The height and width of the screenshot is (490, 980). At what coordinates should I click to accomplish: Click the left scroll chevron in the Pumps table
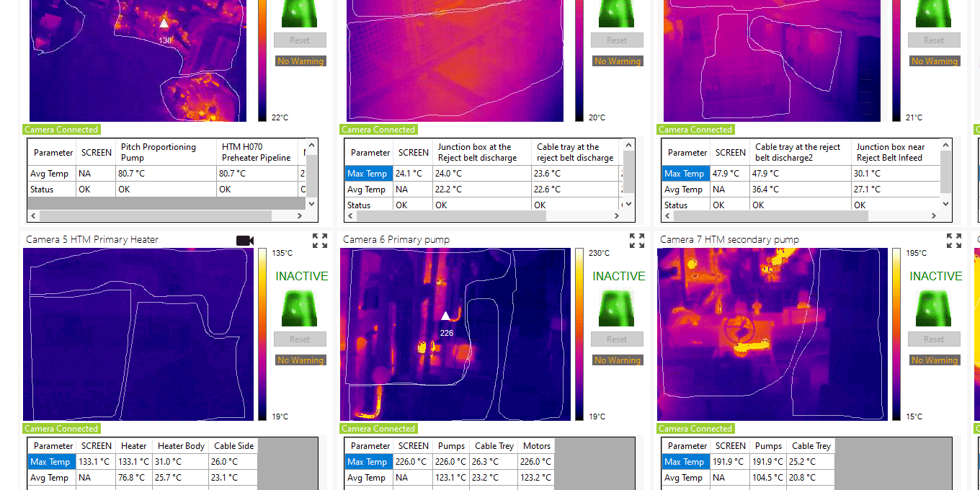coord(350,215)
